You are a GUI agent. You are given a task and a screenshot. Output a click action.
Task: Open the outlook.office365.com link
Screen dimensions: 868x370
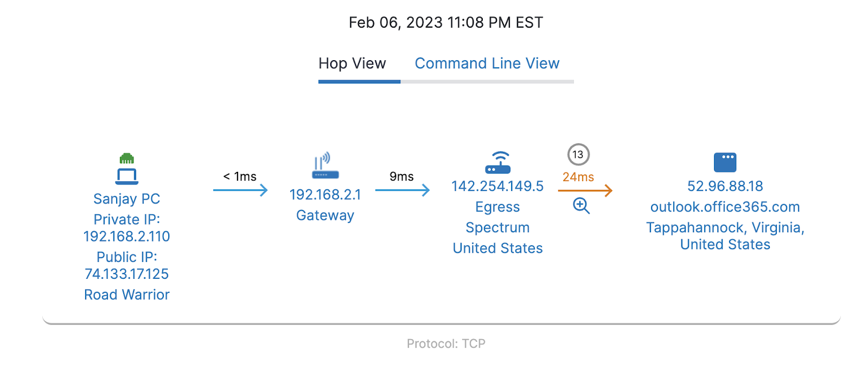coord(725,207)
